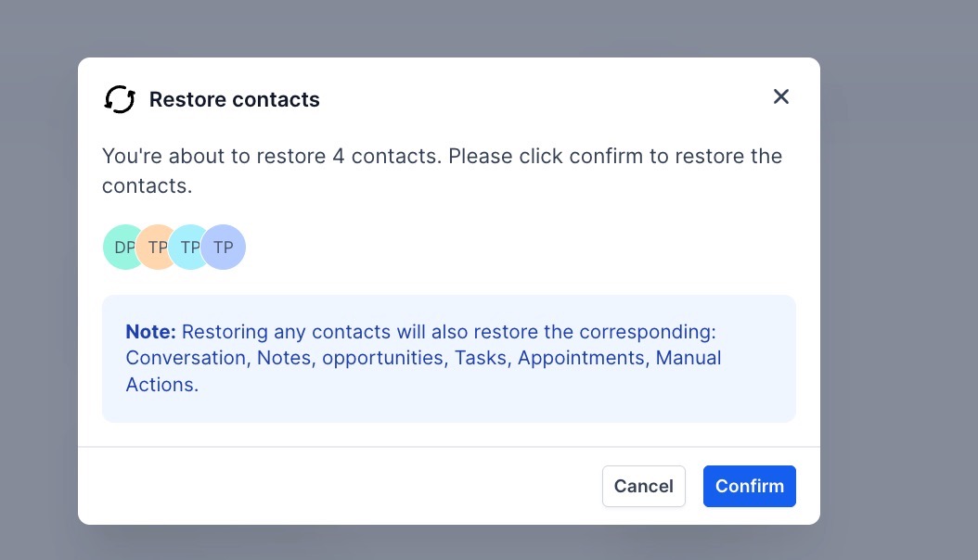The image size is (978, 560).
Task: Select the green DP contact avatar
Action: [x=120, y=248]
